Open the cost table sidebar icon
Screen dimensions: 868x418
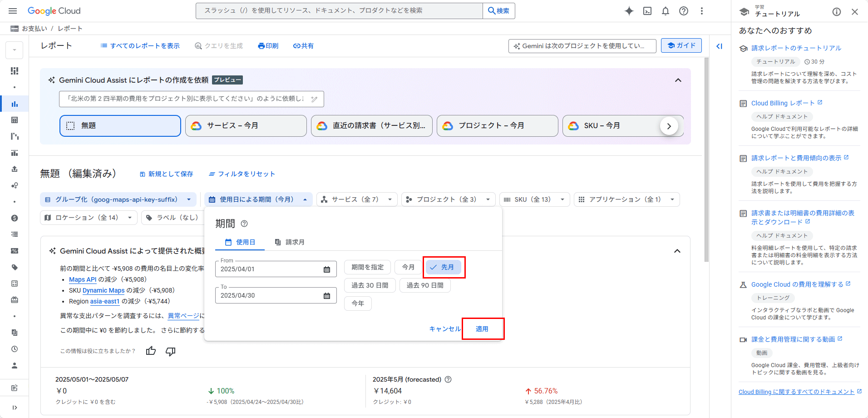[x=15, y=120]
